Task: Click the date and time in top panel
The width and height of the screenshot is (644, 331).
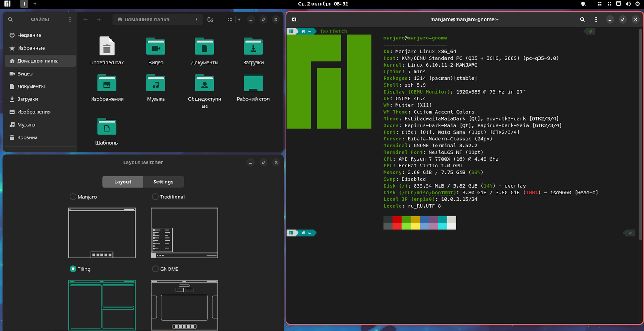Action: point(323,4)
